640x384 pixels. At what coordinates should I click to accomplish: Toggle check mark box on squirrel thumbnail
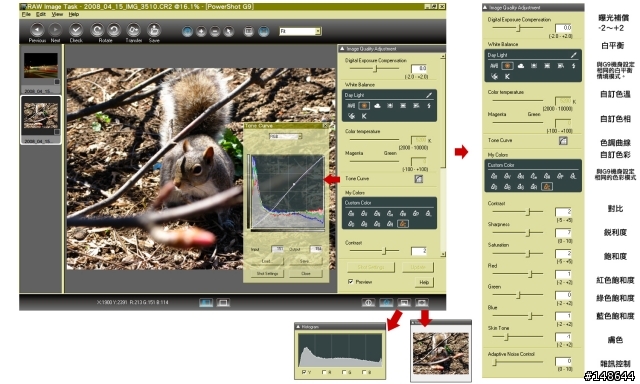(x=57, y=132)
